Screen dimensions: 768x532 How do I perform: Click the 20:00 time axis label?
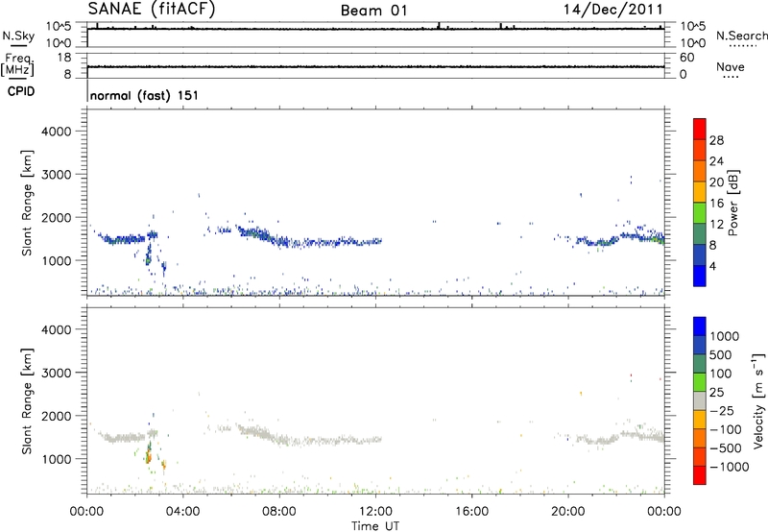click(x=568, y=512)
